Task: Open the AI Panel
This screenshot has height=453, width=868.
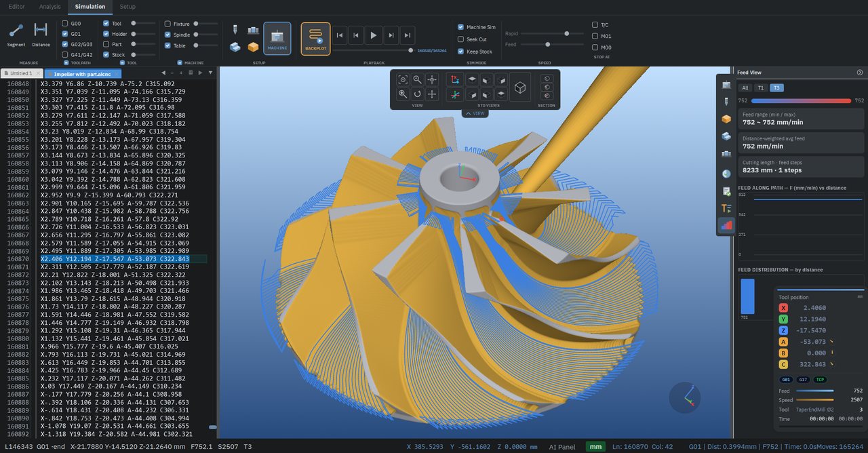Action: [x=562, y=447]
